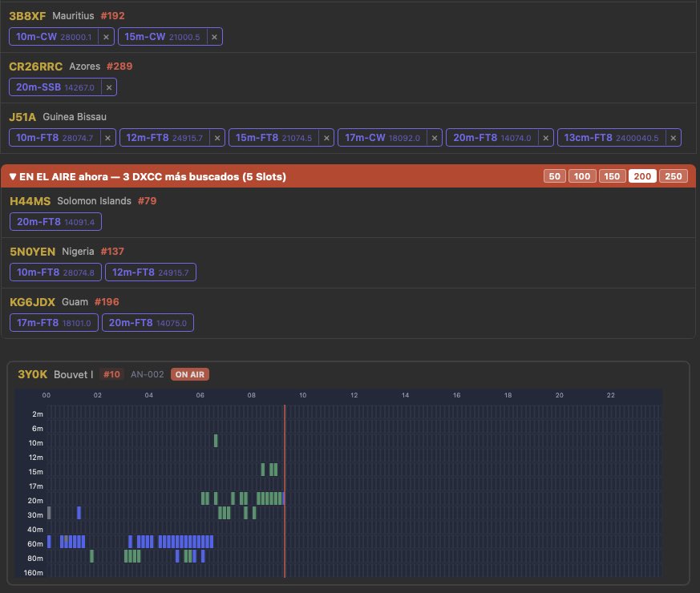Click the 08 hour label on timeline
Image resolution: width=700 pixels, height=593 pixels.
251,395
